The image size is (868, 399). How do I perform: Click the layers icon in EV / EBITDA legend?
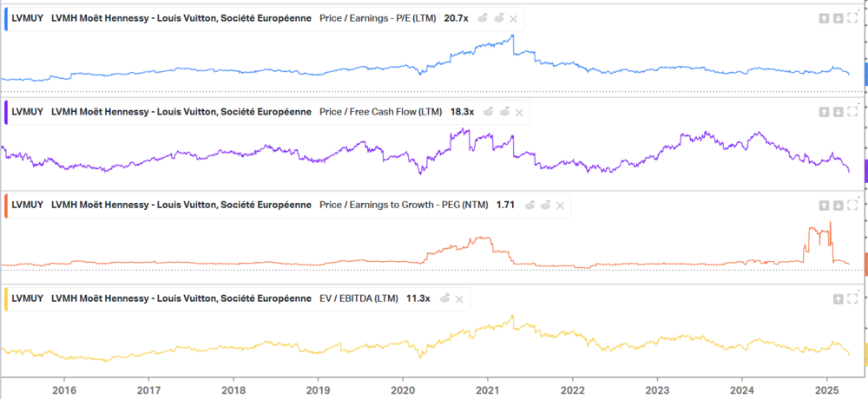[444, 298]
